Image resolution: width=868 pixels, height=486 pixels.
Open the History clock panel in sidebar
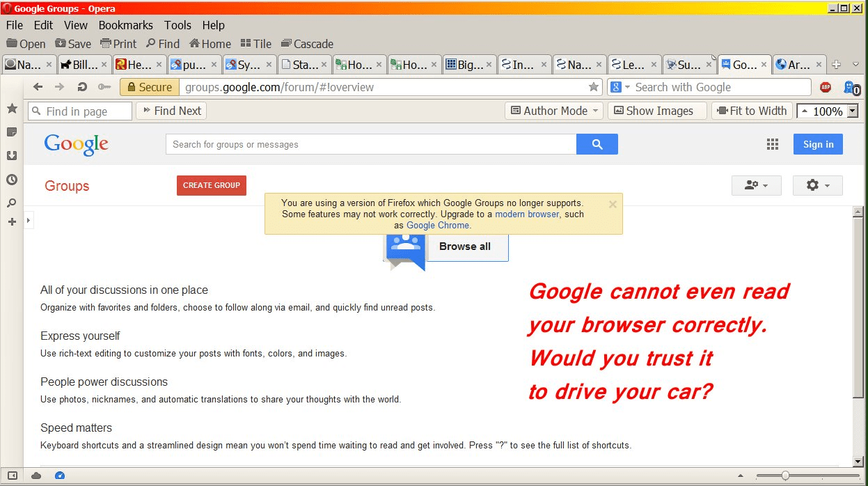click(12, 180)
